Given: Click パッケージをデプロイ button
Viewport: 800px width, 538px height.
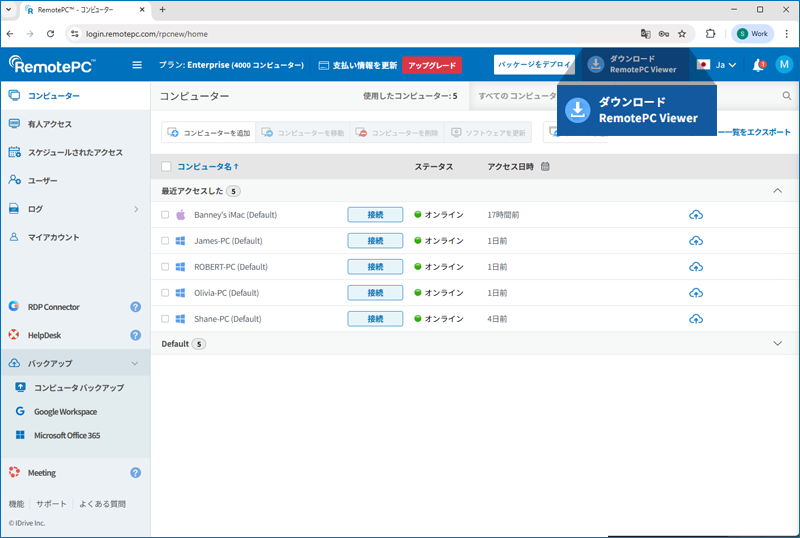Looking at the screenshot, I should click(534, 64).
